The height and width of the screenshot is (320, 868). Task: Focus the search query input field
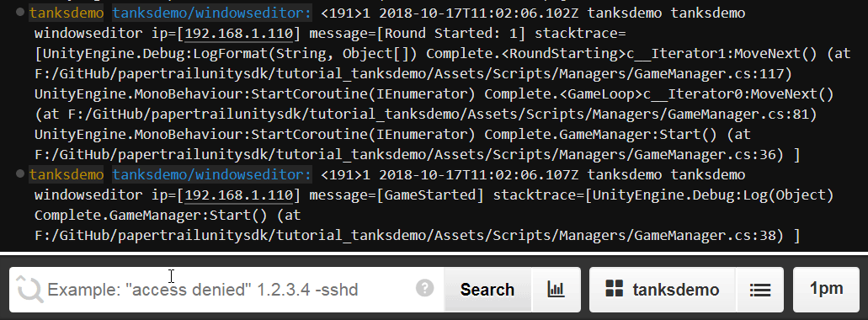pyautogui.click(x=227, y=290)
